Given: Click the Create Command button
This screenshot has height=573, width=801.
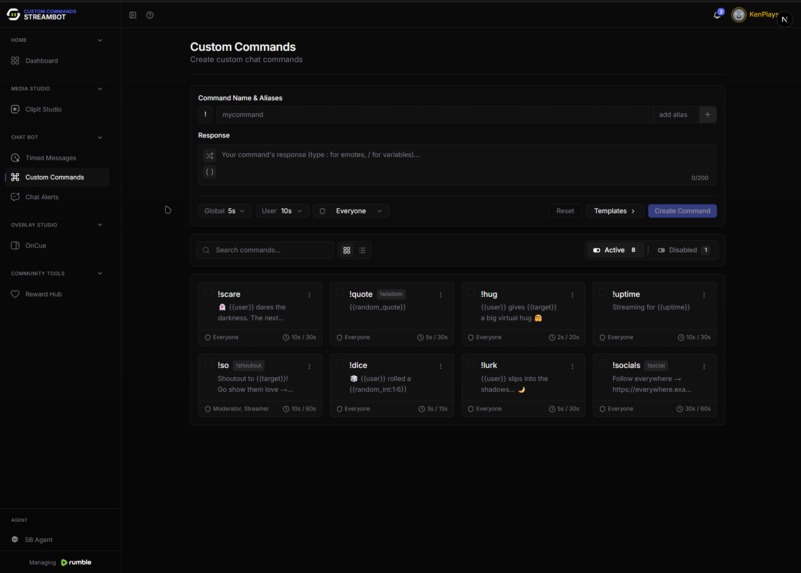Looking at the screenshot, I should tap(682, 211).
